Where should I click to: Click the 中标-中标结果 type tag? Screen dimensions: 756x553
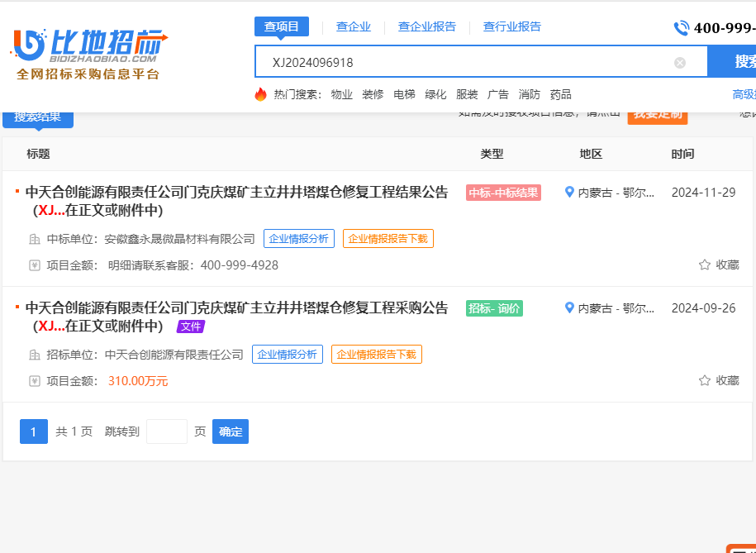pos(503,193)
